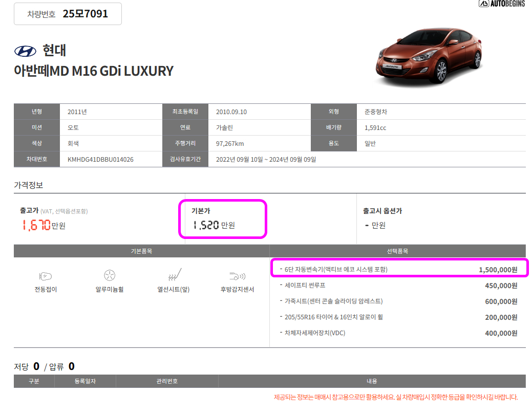The width and height of the screenshot is (532, 415).
Task: Click the 알루미늄휠 wheel icon
Action: [x=110, y=275]
